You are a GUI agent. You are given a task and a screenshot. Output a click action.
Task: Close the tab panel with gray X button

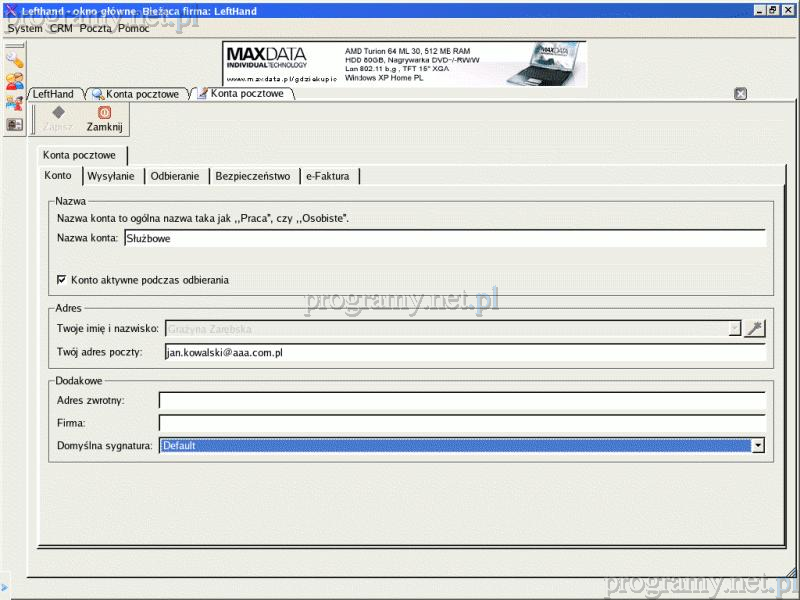tap(741, 94)
